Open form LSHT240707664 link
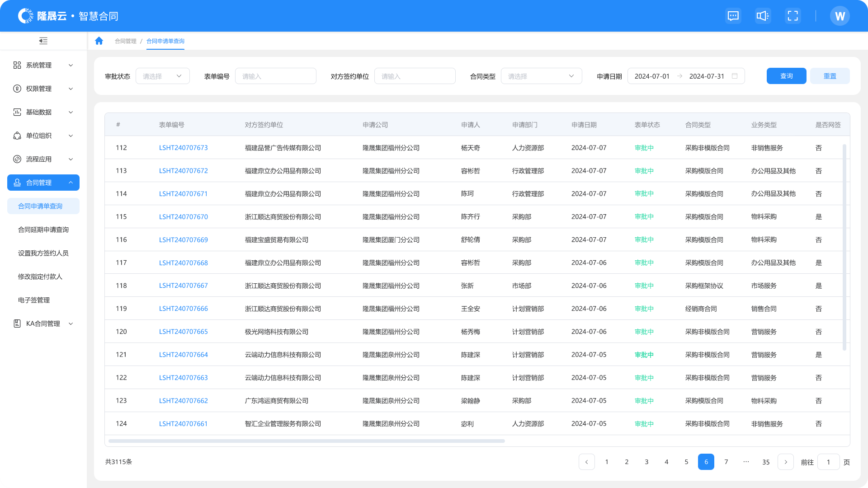Image resolution: width=868 pixels, height=488 pixels. point(184,355)
